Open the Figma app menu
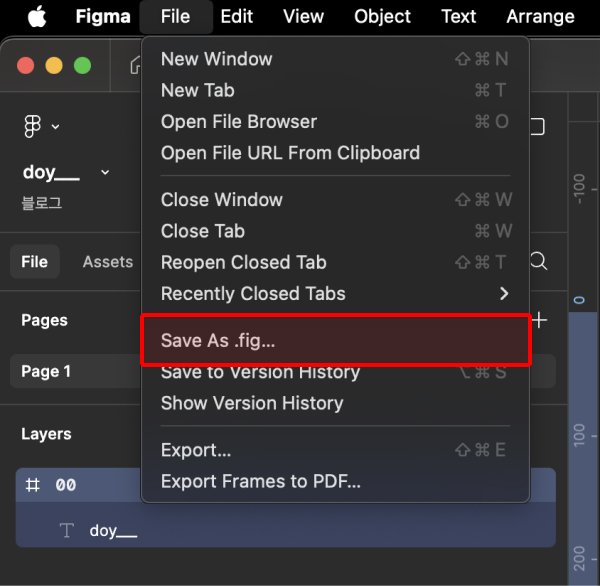This screenshot has height=586, width=600. [103, 17]
